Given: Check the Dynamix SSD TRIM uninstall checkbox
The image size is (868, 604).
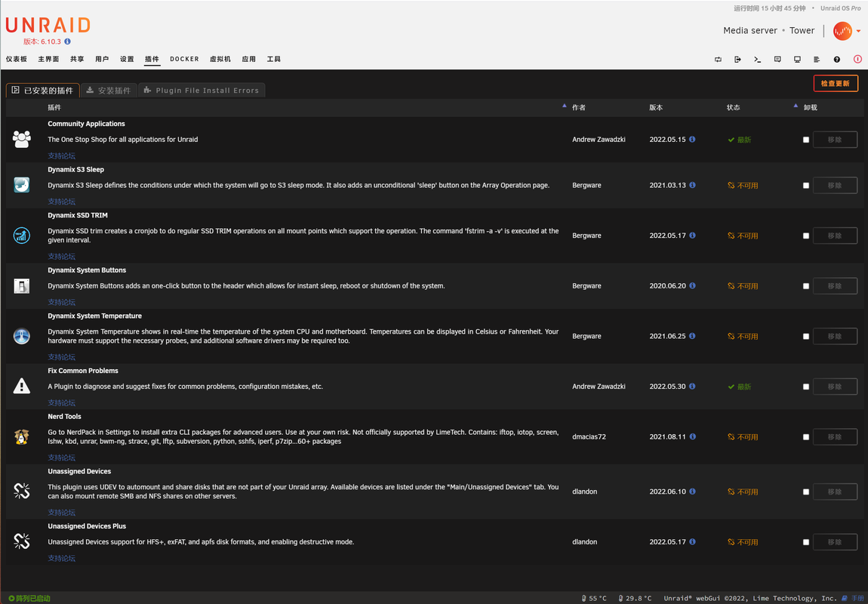Looking at the screenshot, I should pyautogui.click(x=806, y=236).
